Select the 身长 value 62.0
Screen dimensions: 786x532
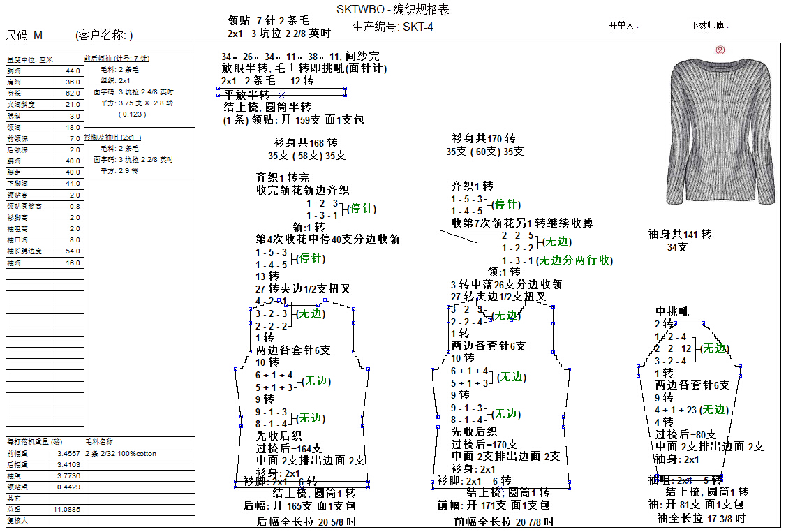[73, 94]
